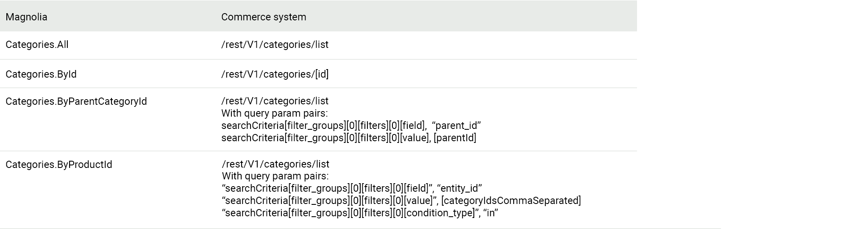
Task: Select the Categories.All cell
Action: [x=37, y=45]
